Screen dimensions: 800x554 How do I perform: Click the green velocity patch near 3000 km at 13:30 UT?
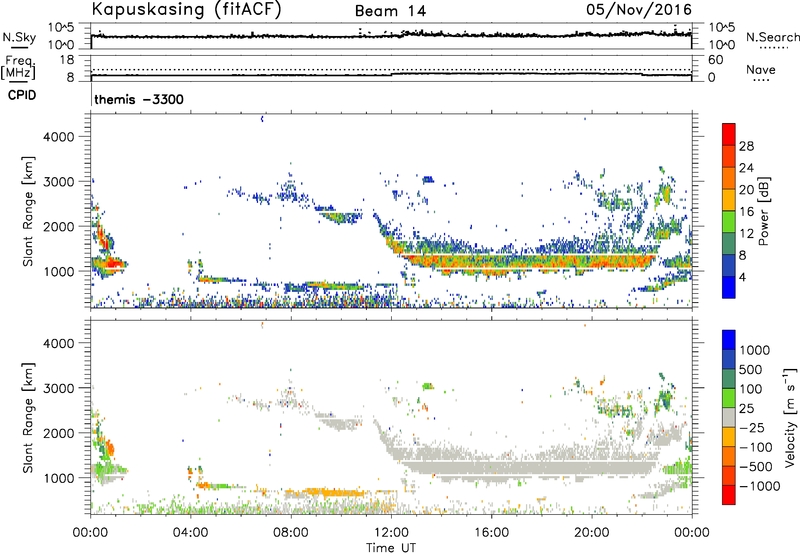(x=428, y=386)
